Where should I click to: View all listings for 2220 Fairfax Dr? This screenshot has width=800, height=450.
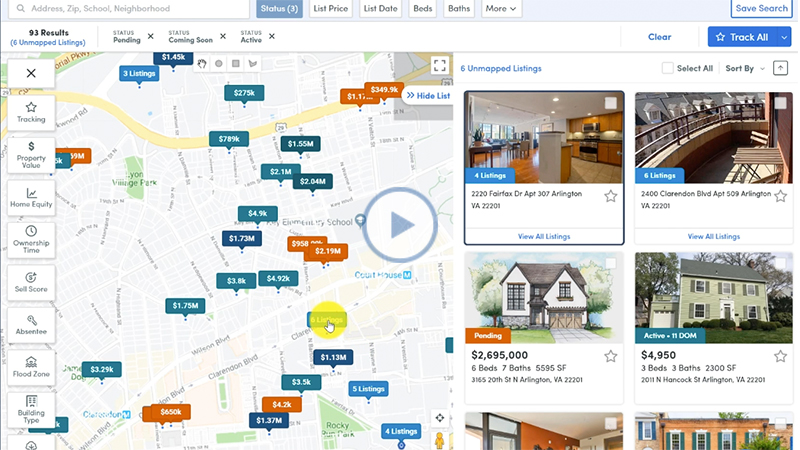tap(544, 236)
